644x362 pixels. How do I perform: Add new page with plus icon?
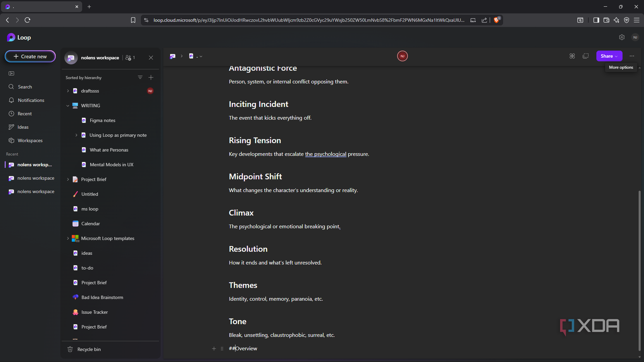tap(151, 78)
